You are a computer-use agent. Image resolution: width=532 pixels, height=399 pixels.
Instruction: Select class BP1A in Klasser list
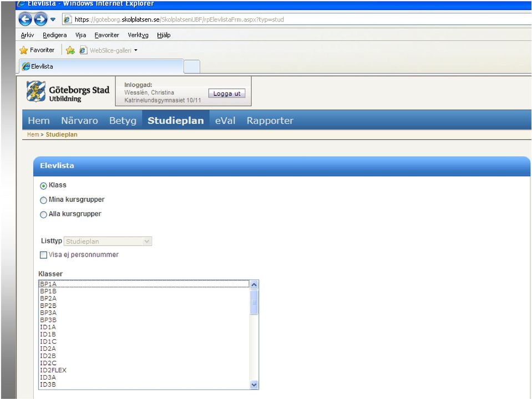(x=144, y=284)
